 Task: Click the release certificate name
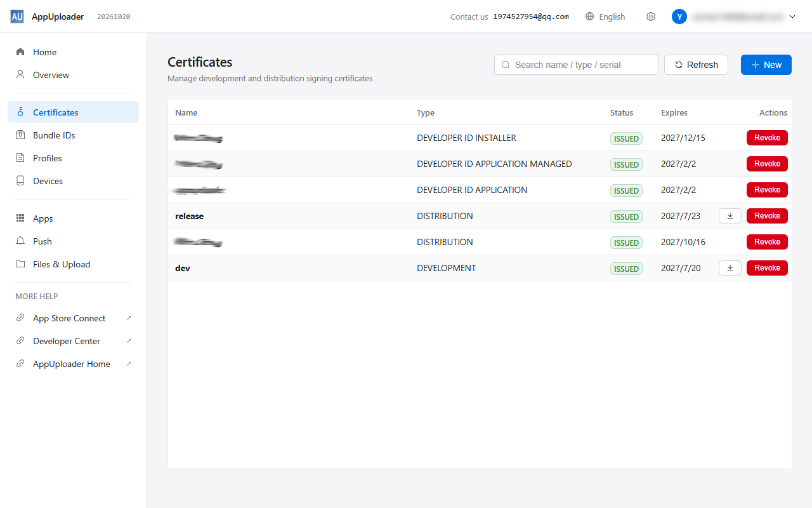[x=189, y=216]
